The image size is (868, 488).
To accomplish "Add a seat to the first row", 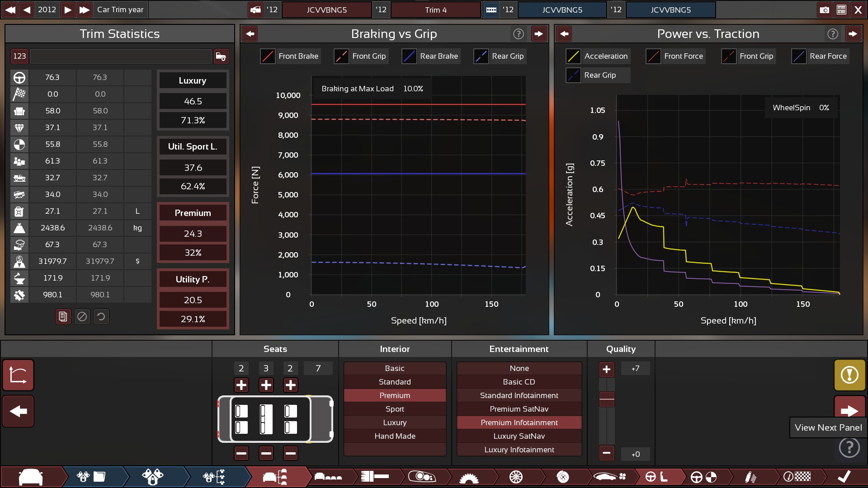I will coord(241,385).
